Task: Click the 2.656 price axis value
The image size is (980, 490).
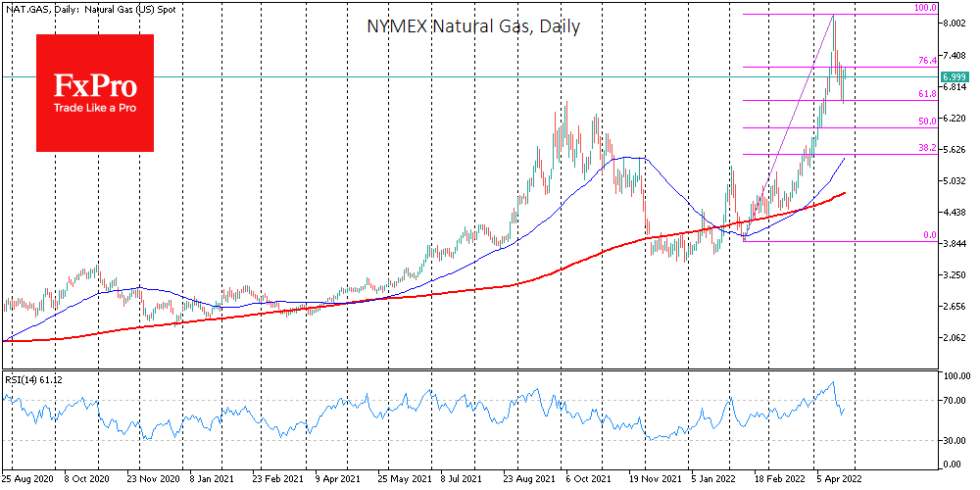Action: [955, 306]
